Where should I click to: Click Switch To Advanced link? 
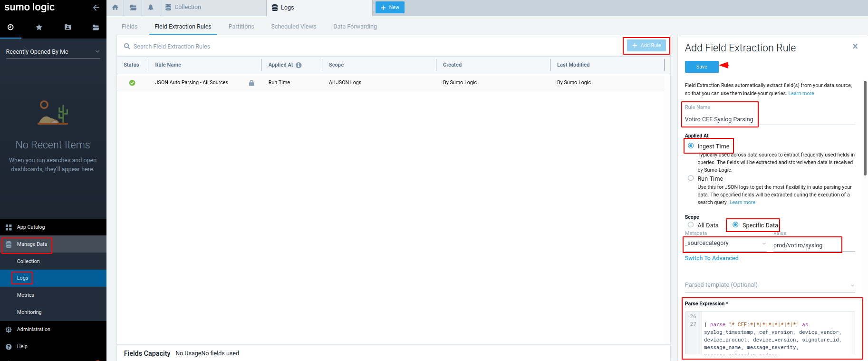[712, 258]
